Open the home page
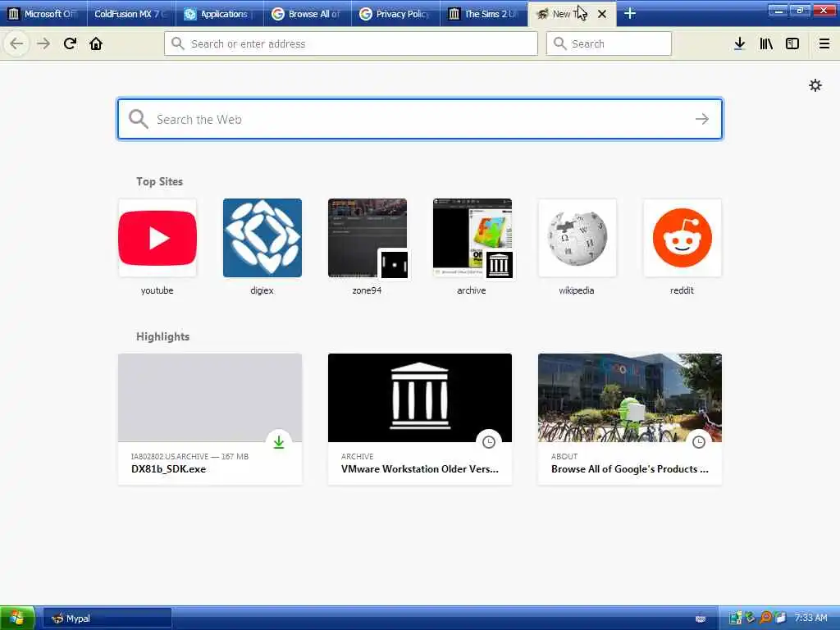 [x=96, y=43]
